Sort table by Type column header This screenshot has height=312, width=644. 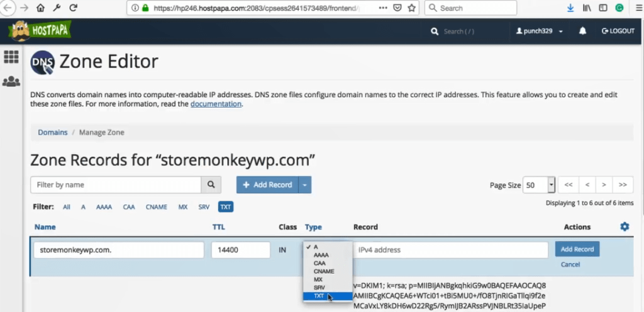pyautogui.click(x=313, y=227)
